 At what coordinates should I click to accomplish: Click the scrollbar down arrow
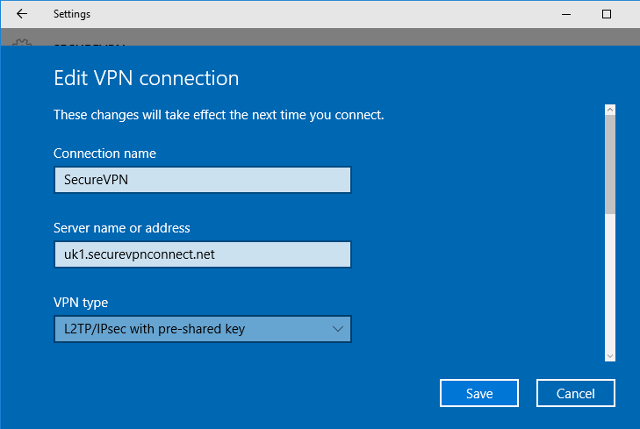608,354
